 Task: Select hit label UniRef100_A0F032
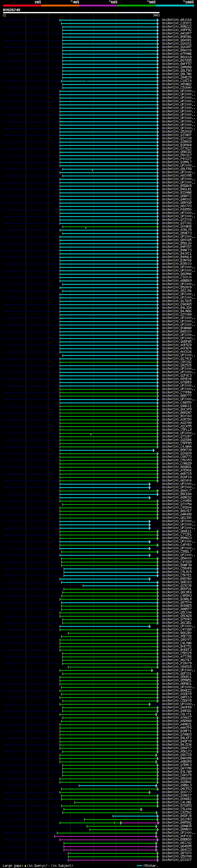pos(177,836)
